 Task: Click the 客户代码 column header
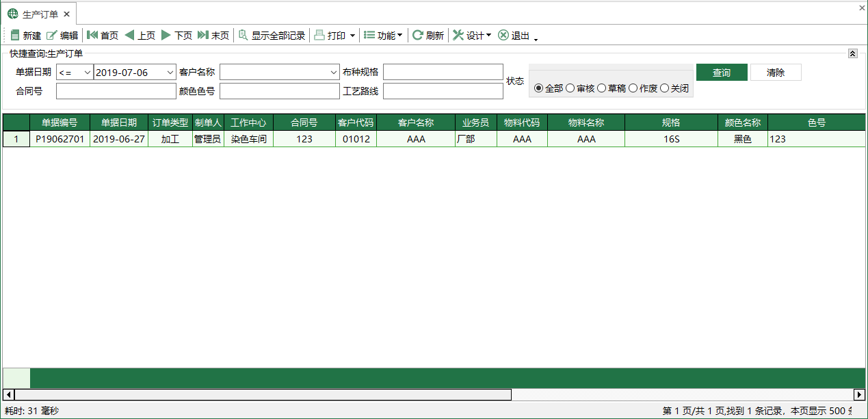(x=356, y=123)
